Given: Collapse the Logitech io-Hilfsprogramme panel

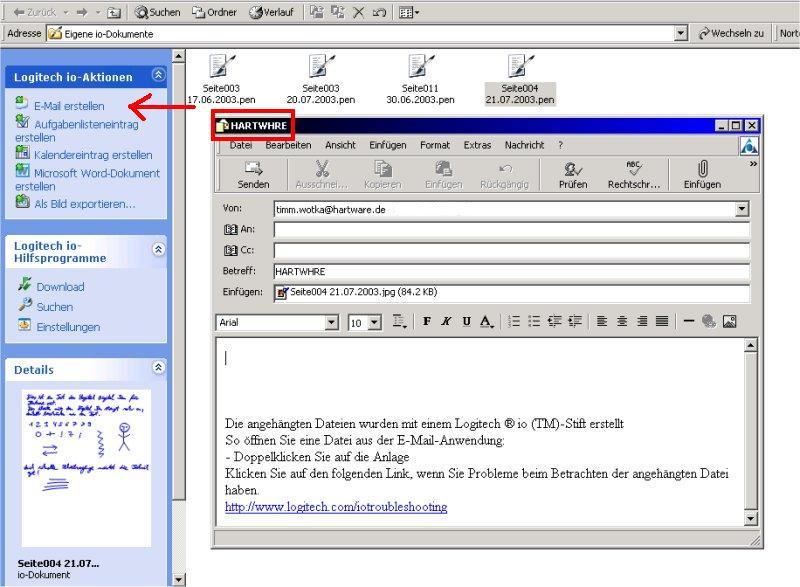Looking at the screenshot, I should click(x=159, y=249).
